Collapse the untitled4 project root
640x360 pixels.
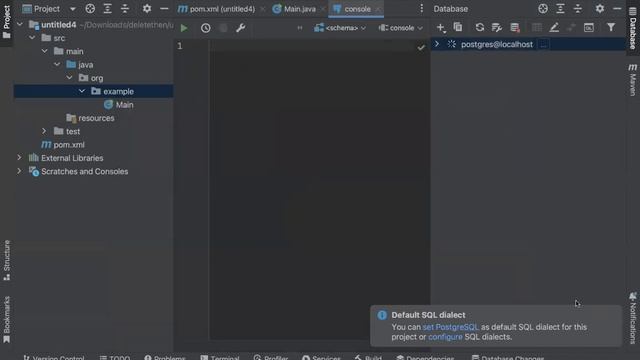point(20,24)
